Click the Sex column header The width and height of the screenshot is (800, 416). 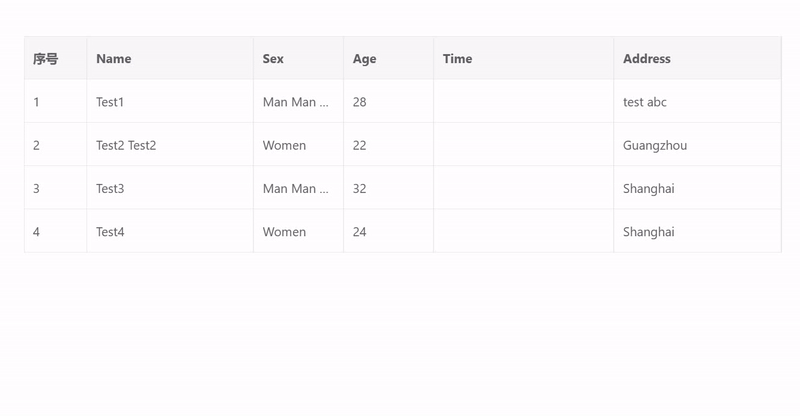[x=273, y=59]
